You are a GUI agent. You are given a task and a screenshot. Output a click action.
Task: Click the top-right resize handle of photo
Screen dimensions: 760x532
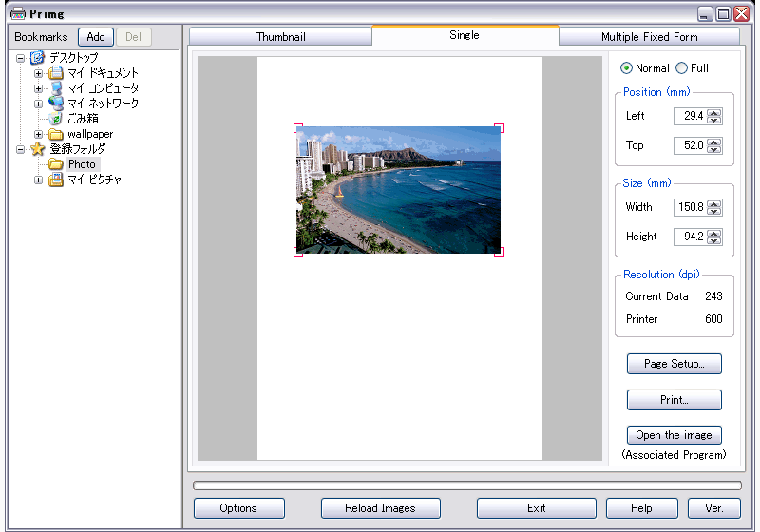(x=500, y=128)
